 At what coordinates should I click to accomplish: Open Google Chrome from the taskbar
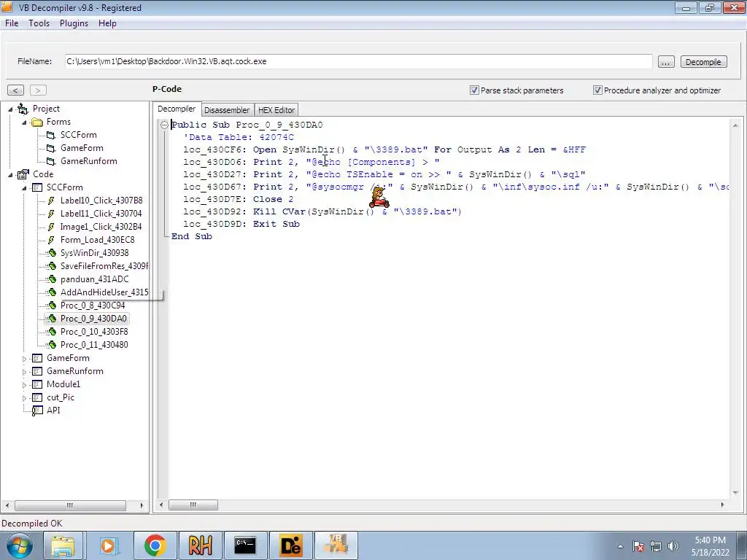155,545
